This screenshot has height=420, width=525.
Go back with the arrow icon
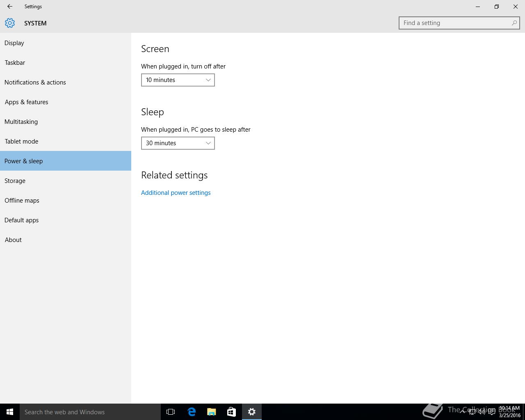pos(10,7)
